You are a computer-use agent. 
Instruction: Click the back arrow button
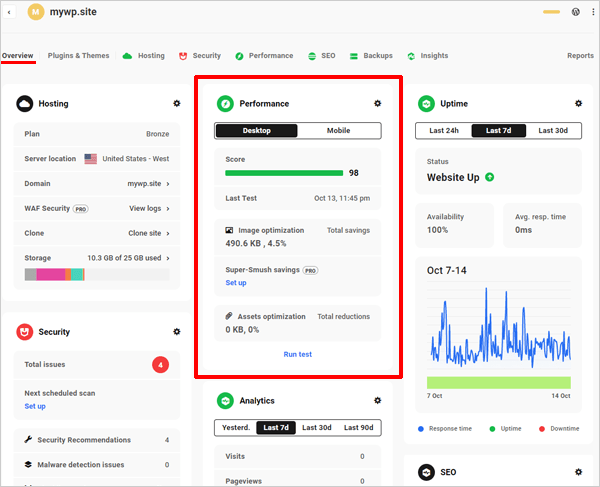(10, 12)
